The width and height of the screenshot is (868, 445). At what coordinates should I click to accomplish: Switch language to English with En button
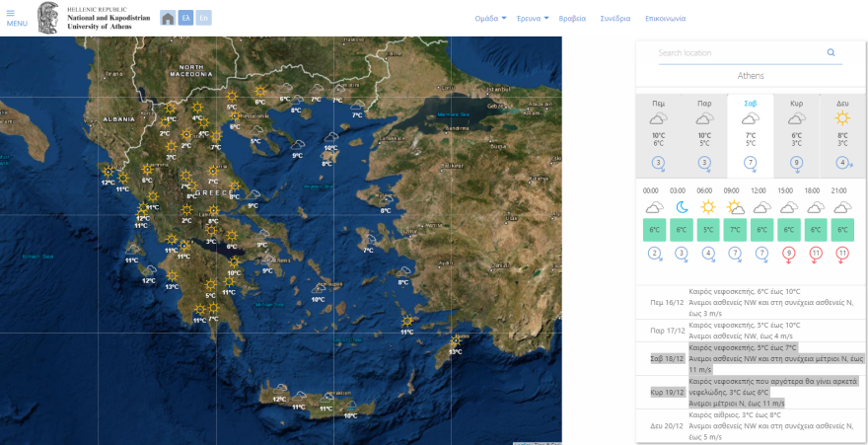(204, 18)
